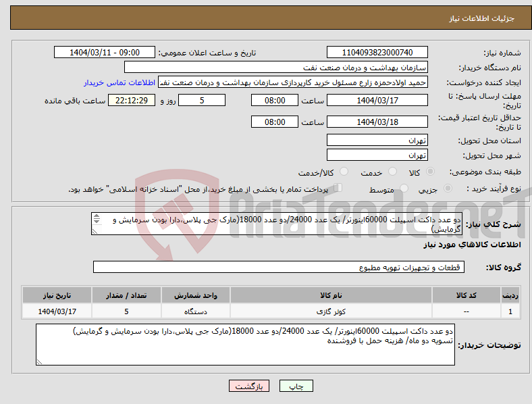532x404 pixels.
Task: Click the ساعت باقی مانده label
Action: (75, 101)
